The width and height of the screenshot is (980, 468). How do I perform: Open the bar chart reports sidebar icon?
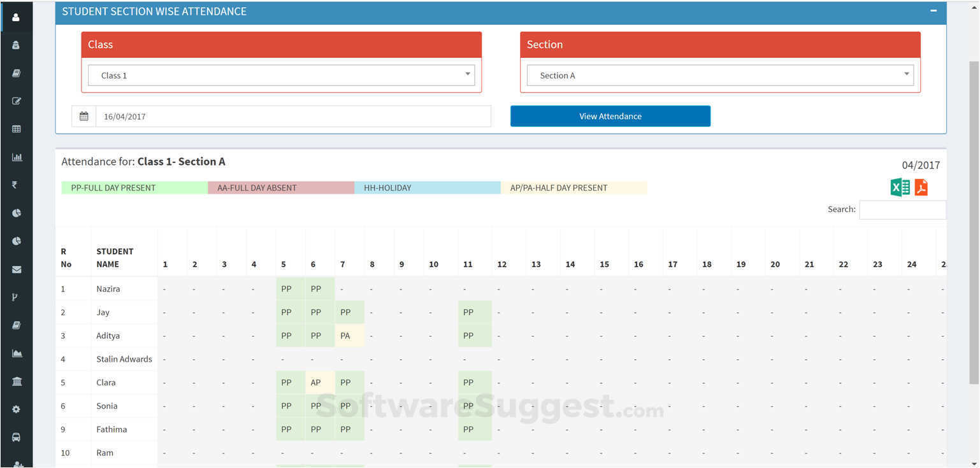17,157
